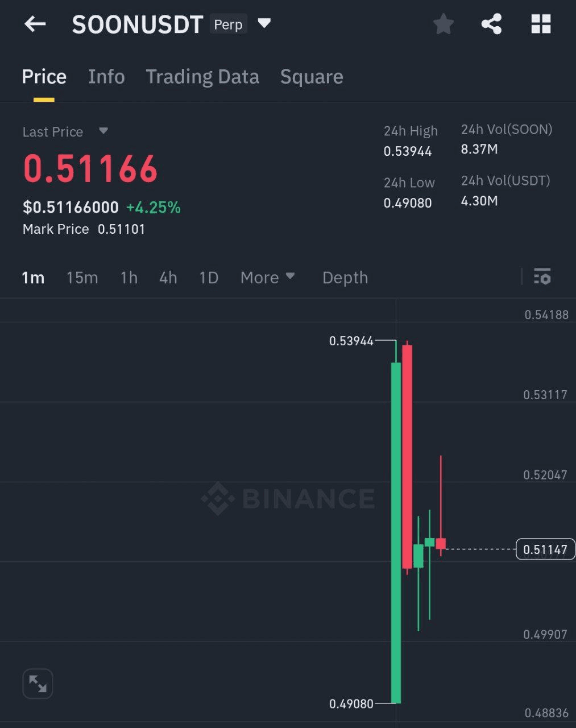Add SOONUSDT to favorites with star icon
Screen dimensions: 576x728
pyautogui.click(x=444, y=24)
